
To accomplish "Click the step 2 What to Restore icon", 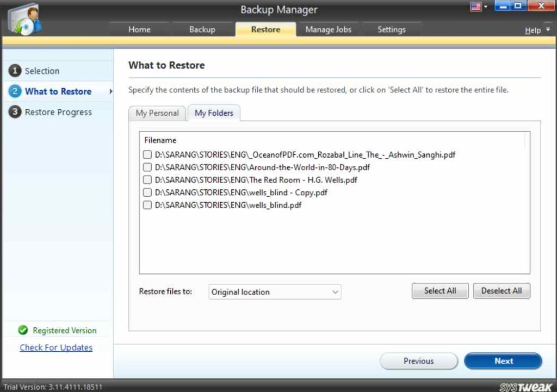I will tap(15, 91).
